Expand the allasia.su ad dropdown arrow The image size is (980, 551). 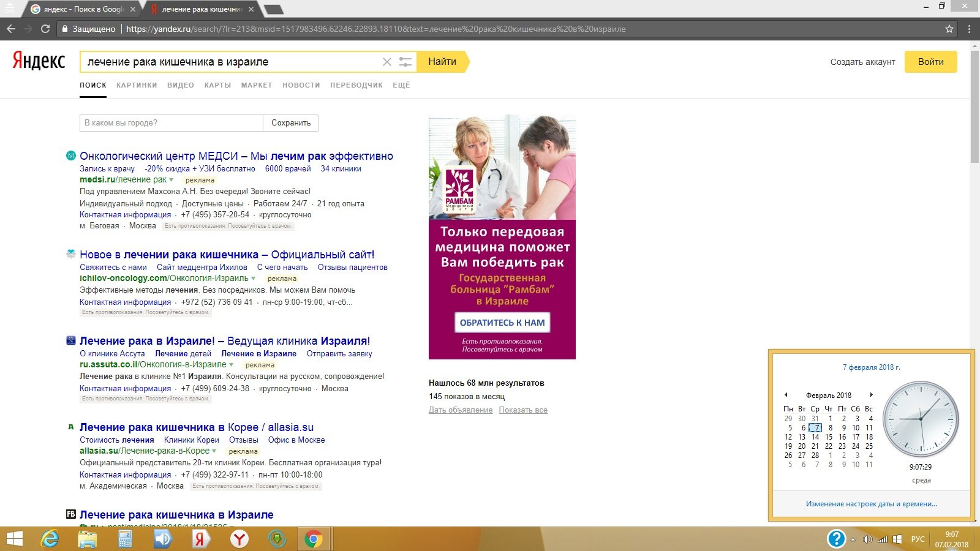214,451
